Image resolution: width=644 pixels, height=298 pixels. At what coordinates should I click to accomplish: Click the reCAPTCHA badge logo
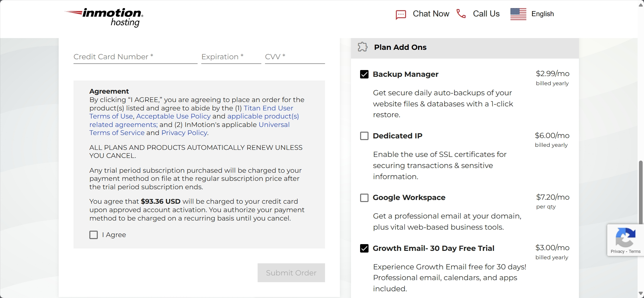[625, 237]
